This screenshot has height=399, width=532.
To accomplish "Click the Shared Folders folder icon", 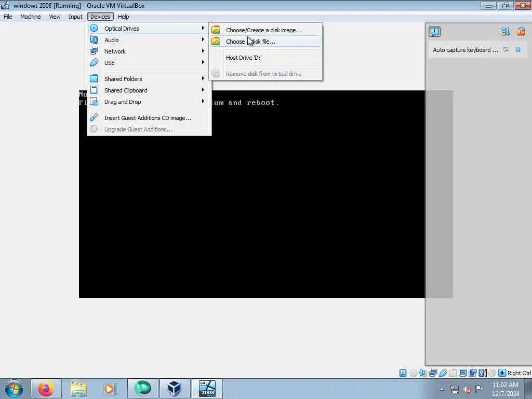I will click(x=94, y=78).
